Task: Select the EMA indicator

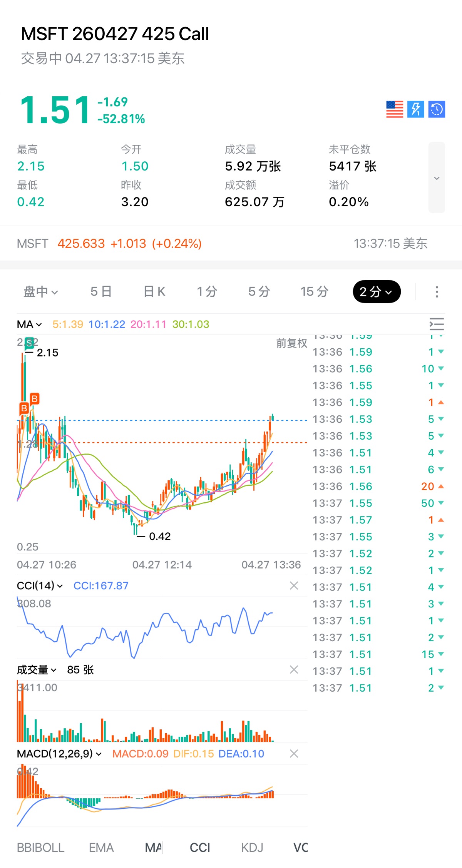Action: 101,848
